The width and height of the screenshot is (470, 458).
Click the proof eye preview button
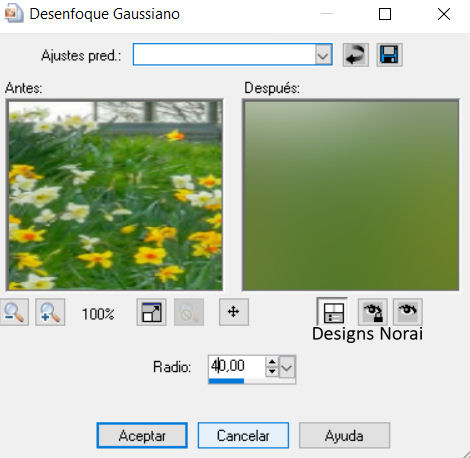(408, 311)
